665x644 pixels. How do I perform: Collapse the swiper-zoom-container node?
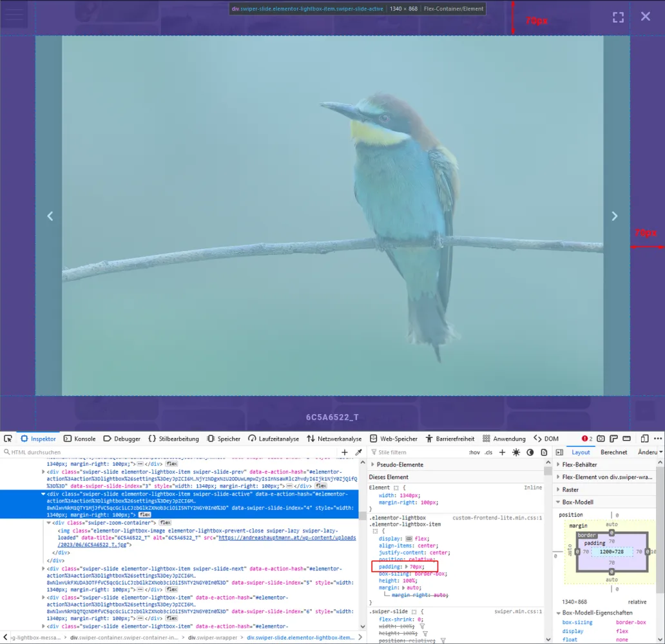[49, 523]
